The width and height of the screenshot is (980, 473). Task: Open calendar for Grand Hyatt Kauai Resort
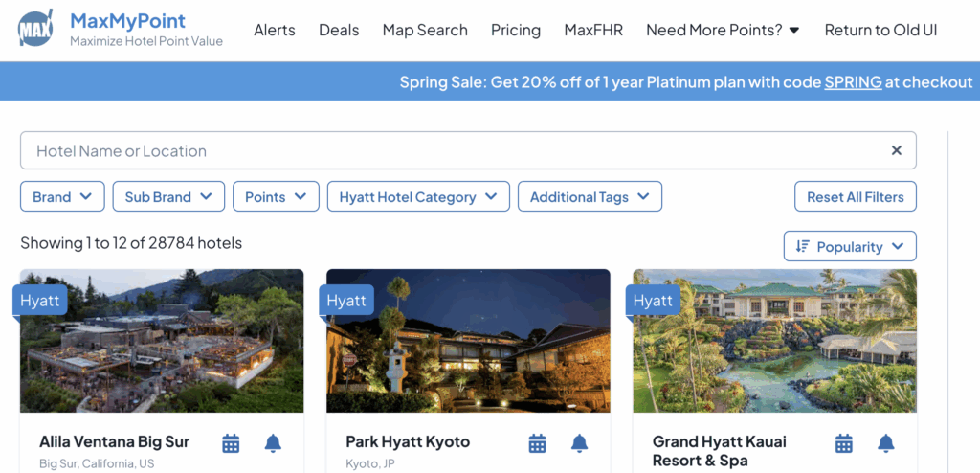844,443
